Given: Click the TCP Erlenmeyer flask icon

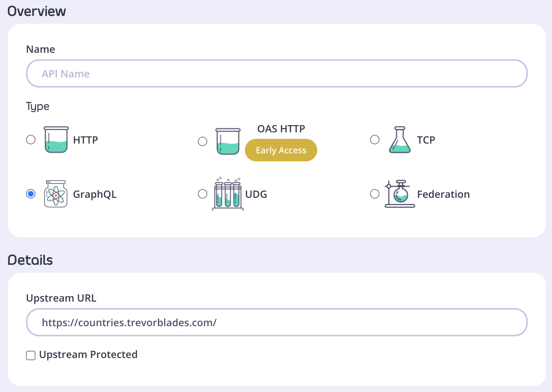Looking at the screenshot, I should coord(399,140).
